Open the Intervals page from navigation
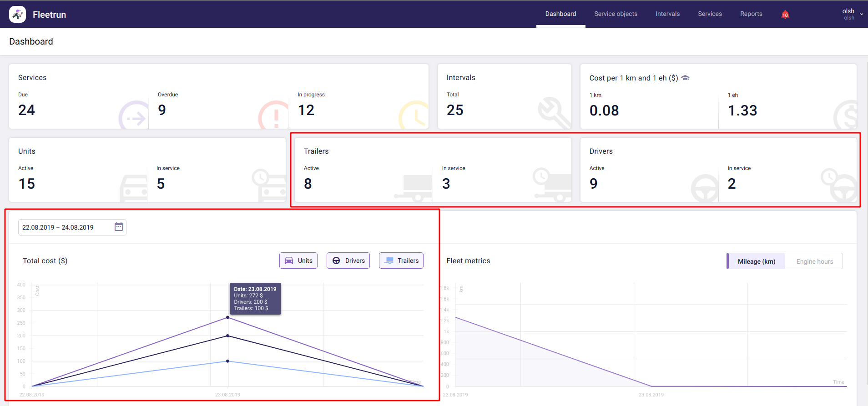 (x=667, y=14)
